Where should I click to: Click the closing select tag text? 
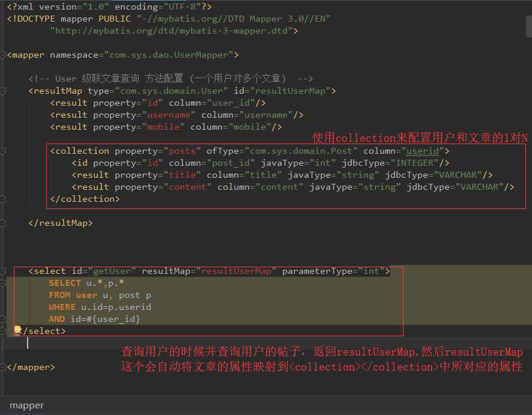click(44, 331)
